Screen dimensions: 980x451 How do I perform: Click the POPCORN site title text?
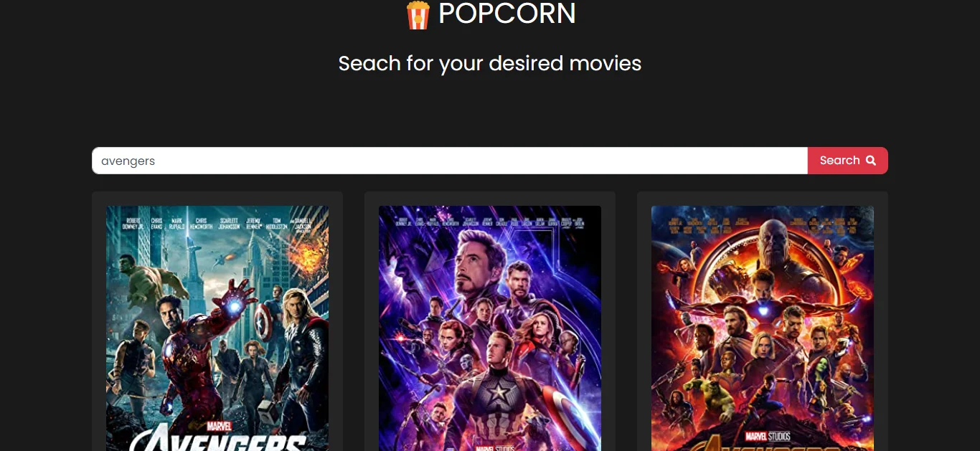[507, 14]
